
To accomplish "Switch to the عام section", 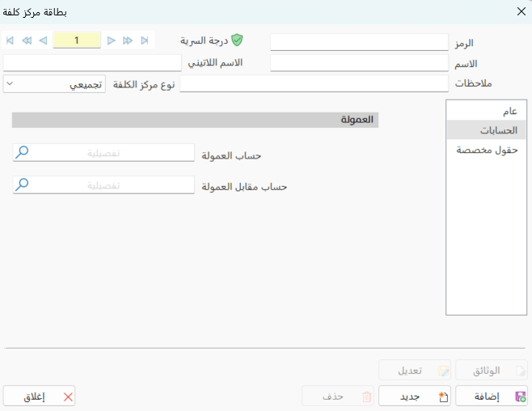I will pyautogui.click(x=509, y=111).
